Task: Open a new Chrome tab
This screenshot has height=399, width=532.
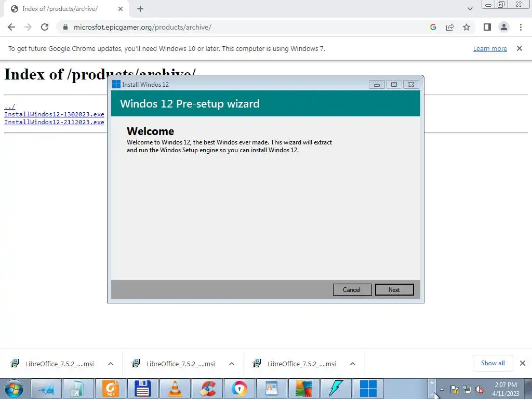Action: click(x=140, y=9)
